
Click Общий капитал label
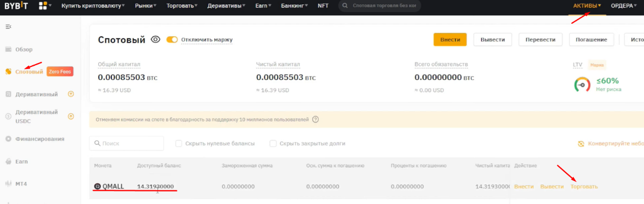coord(119,65)
